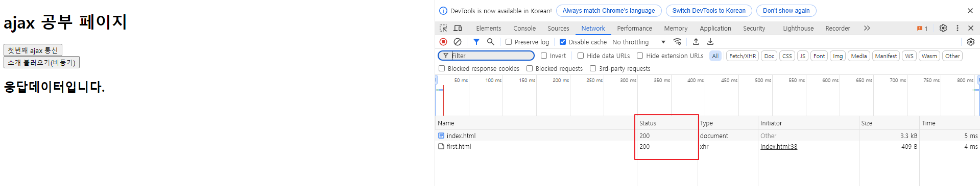This screenshot has width=980, height=186.
Task: Open the Sources tab
Action: tap(558, 29)
